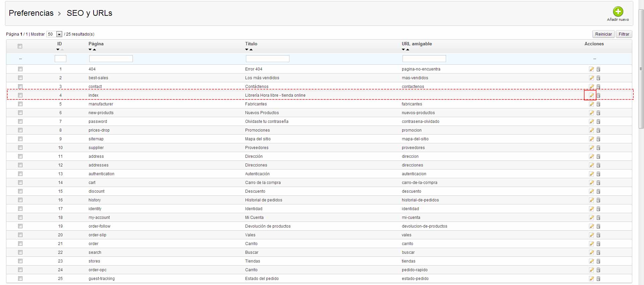Edit the sitemap row
This screenshot has width=644, height=285.
[x=591, y=139]
